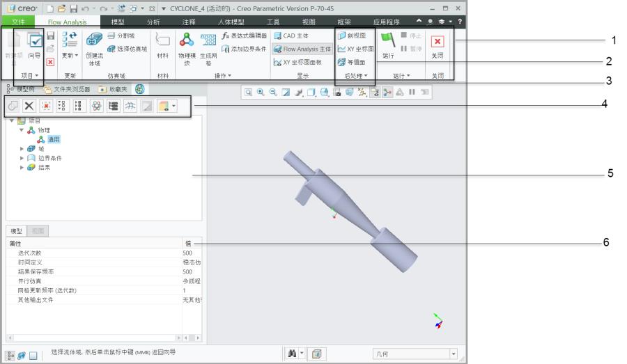Screen dimensions: 627x364
Task: Click the 添加边界条件 add boundary condition button
Action: point(244,49)
